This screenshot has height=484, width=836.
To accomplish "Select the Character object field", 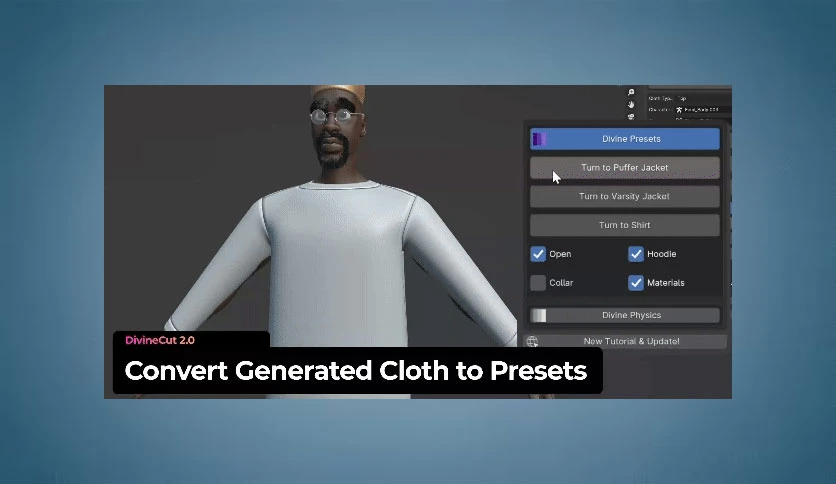I will (x=703, y=110).
